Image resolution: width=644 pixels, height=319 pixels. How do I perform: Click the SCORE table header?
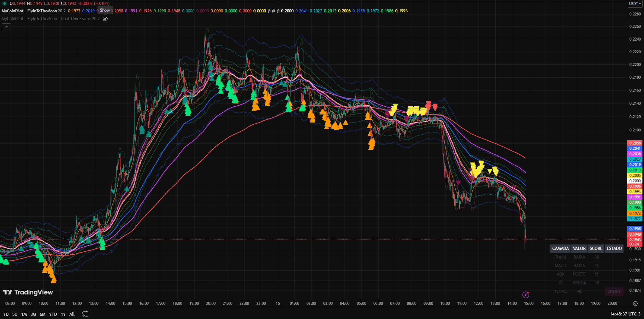(596, 248)
